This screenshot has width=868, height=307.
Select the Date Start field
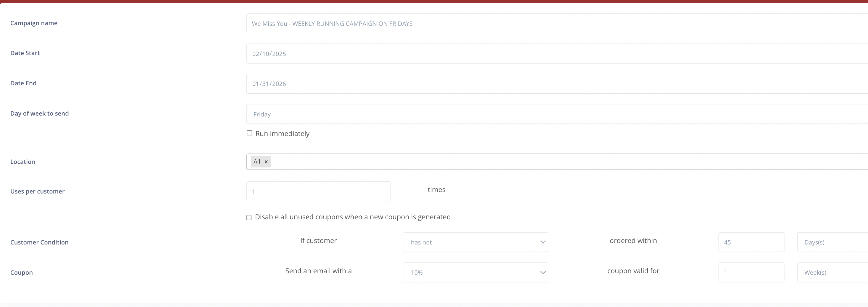point(556,54)
